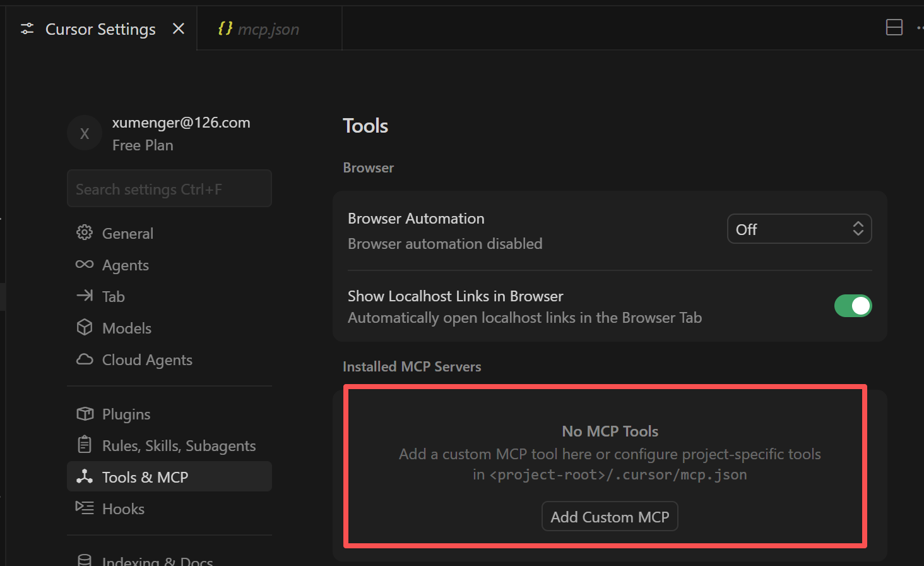Click the split editor layout icon

pos(894,27)
